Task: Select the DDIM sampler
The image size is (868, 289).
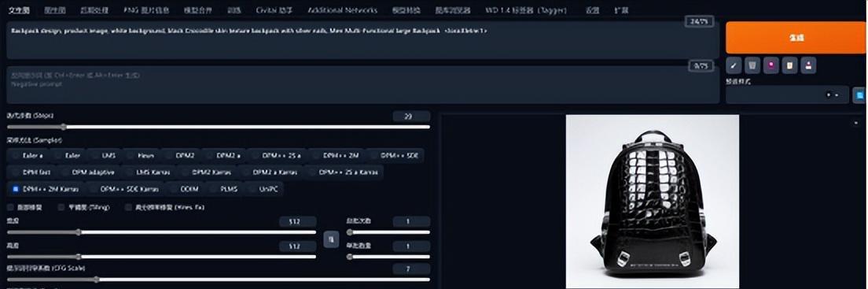Action: point(184,189)
